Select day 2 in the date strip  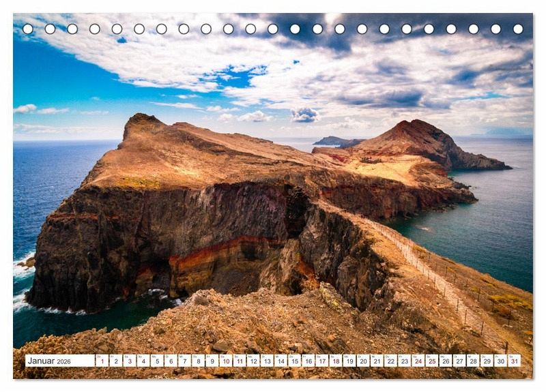tap(116, 361)
